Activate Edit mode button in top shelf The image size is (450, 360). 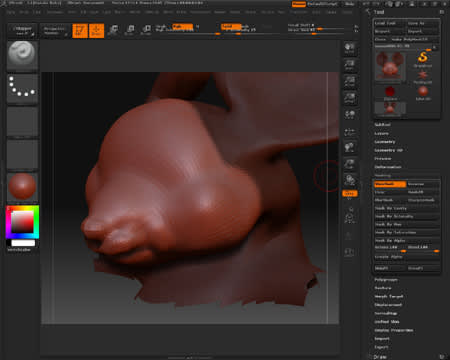(x=80, y=31)
